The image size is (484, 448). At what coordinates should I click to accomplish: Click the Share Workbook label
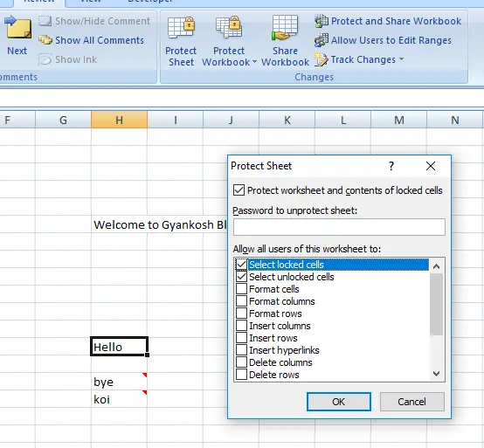[x=285, y=57]
